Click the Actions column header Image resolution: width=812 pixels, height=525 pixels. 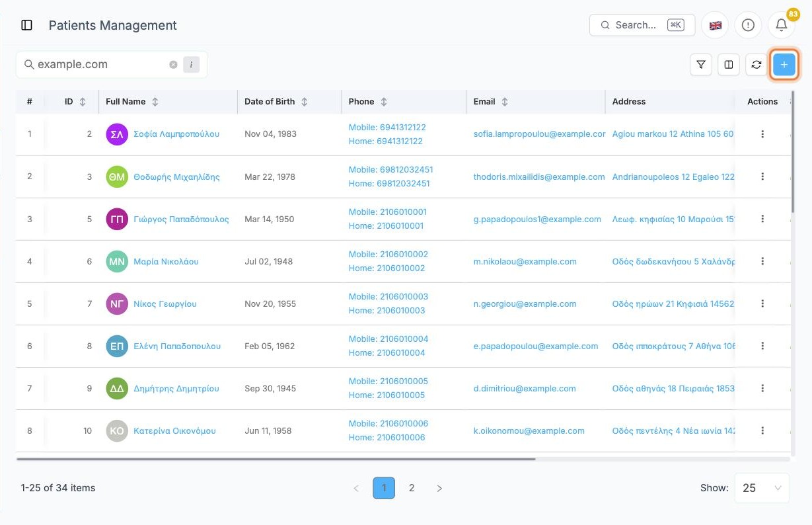[x=762, y=102]
